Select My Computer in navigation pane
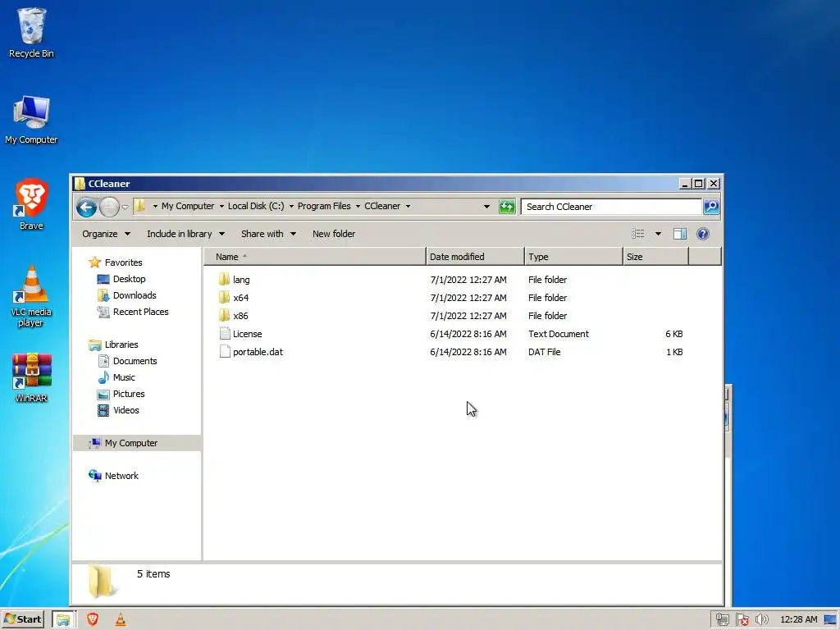This screenshot has height=630, width=840. [x=130, y=443]
